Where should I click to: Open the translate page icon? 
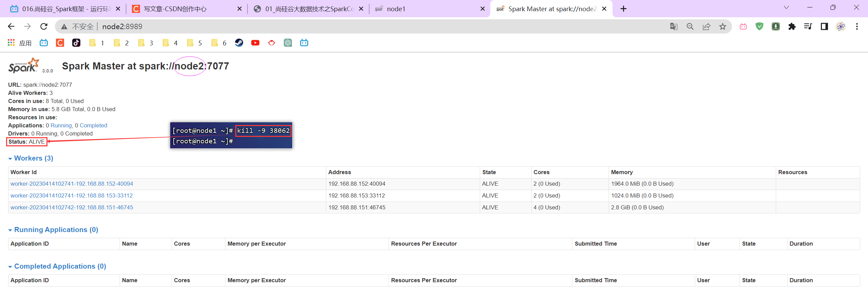coord(674,26)
